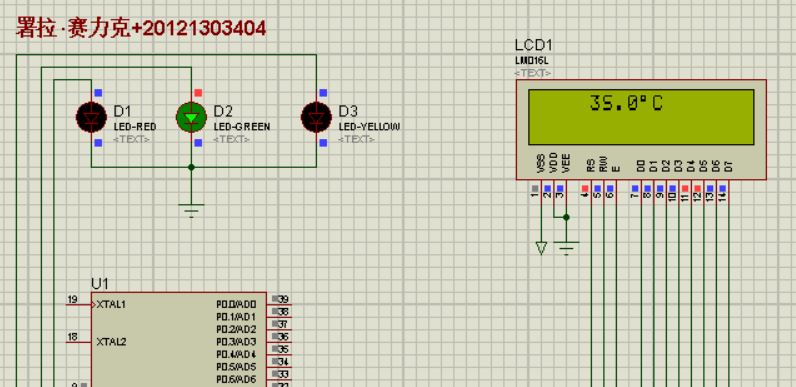
Task: Click the LED-GREEN part label
Action: coord(242,126)
